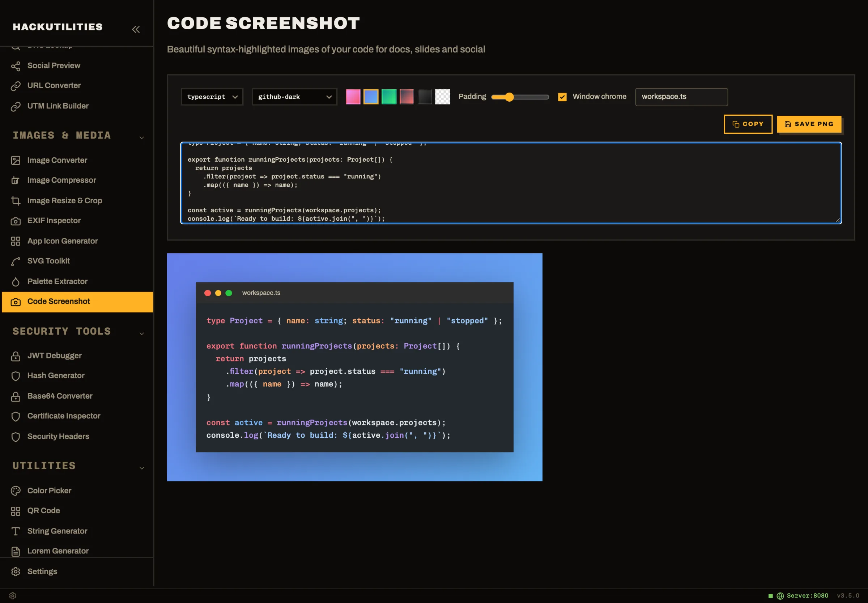Screen dimensions: 868x603
Task: Click the Padding slider handle
Action: (509, 97)
